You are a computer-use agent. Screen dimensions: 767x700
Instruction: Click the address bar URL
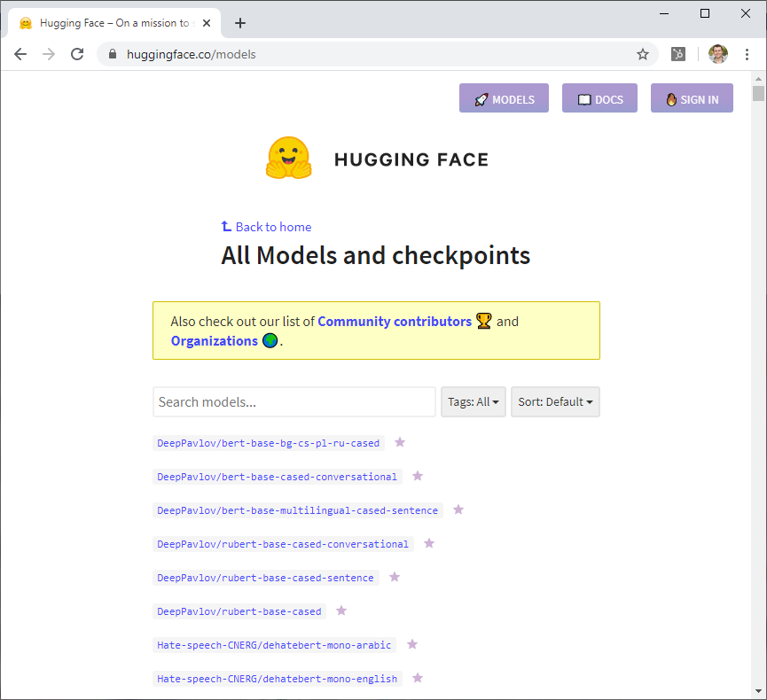coord(192,54)
